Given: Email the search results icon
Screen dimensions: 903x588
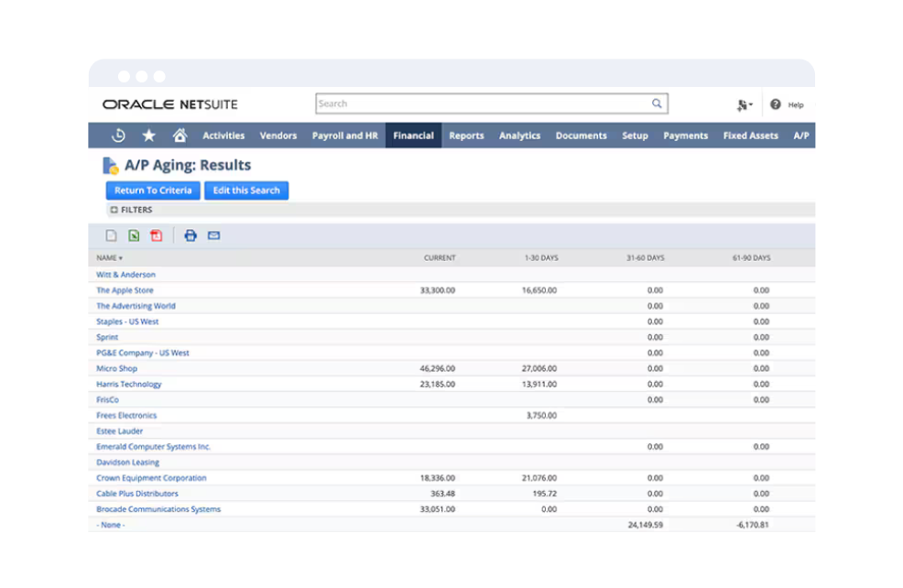Looking at the screenshot, I should point(213,235).
